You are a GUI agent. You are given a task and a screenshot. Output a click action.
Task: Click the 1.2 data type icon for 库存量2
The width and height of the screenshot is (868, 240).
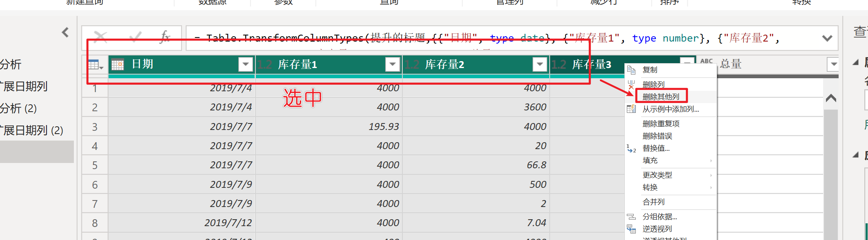point(412,65)
